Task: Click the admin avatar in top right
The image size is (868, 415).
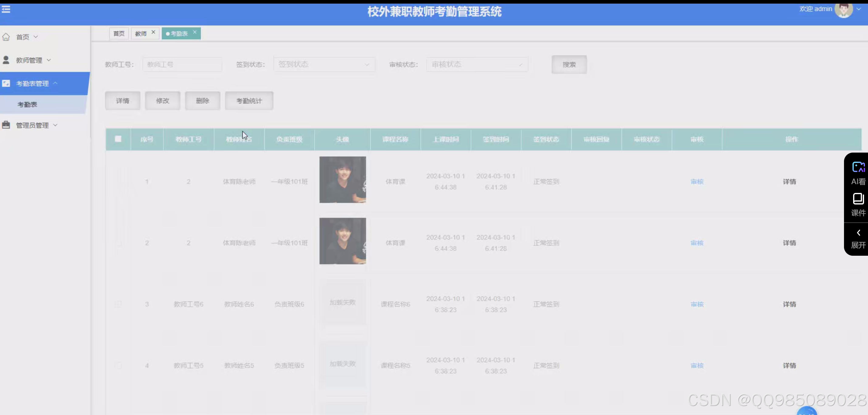Action: click(x=845, y=9)
